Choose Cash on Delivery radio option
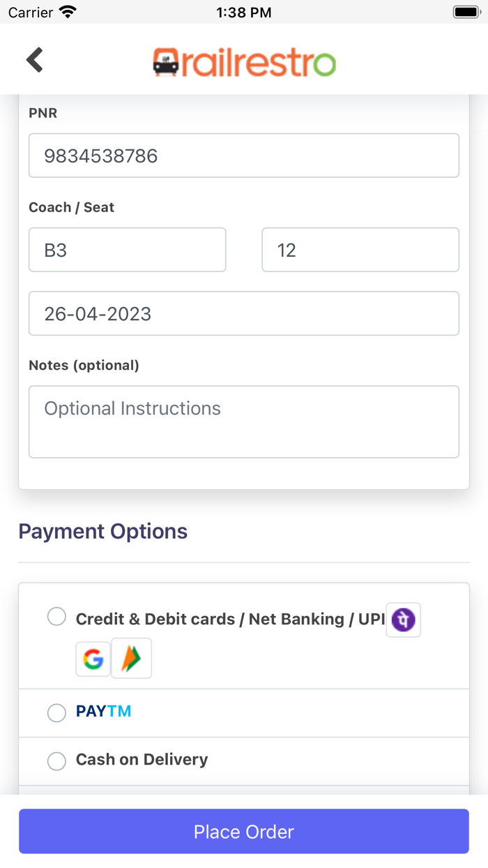Viewport: 488px width, 868px height. coord(56,761)
